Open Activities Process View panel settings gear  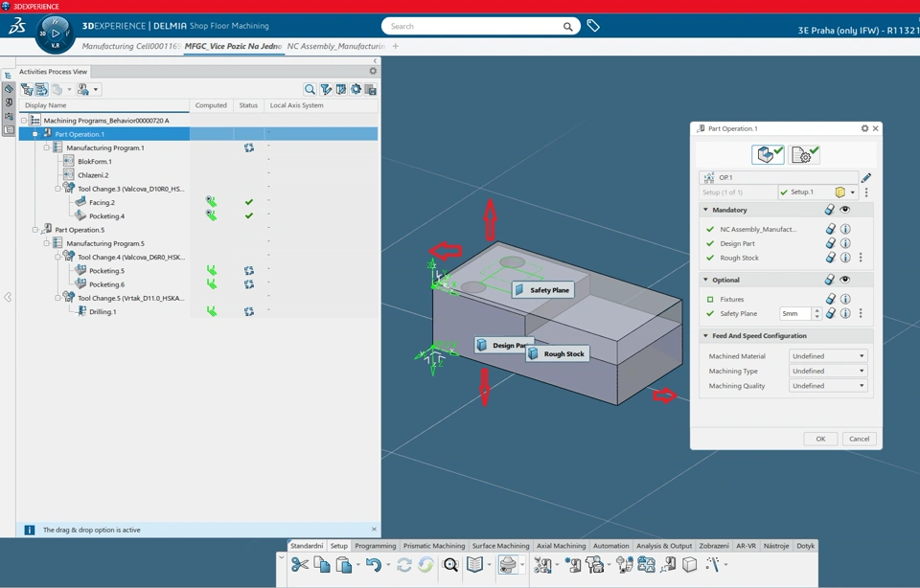pos(373,71)
